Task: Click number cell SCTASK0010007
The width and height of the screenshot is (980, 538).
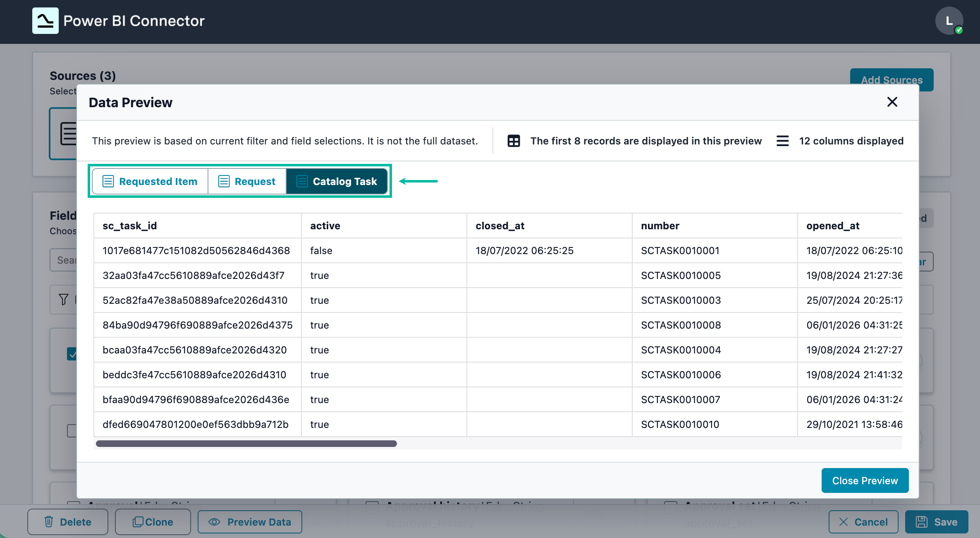Action: pos(715,399)
